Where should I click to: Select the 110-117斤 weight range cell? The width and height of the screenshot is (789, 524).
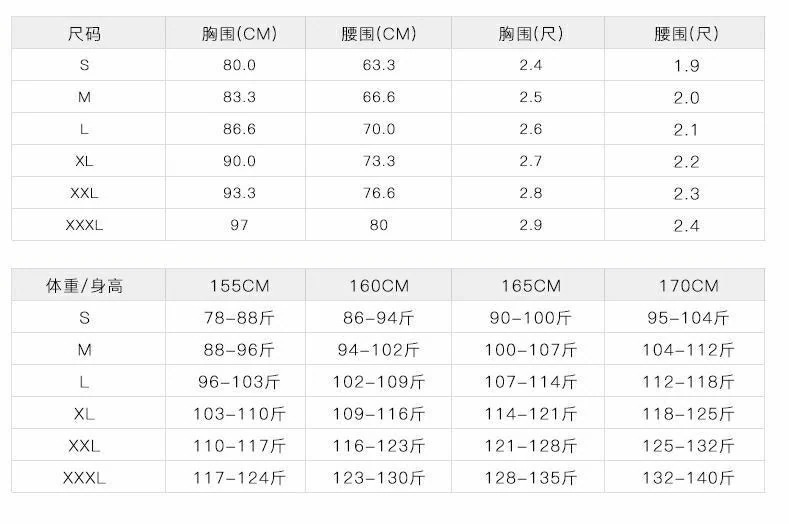click(239, 446)
